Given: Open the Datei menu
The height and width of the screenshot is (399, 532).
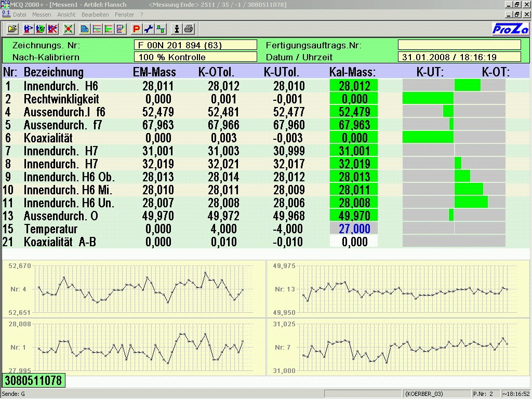Looking at the screenshot, I should 19,15.
